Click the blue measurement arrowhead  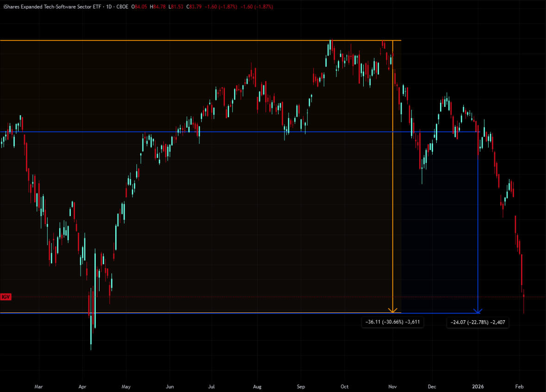click(478, 311)
